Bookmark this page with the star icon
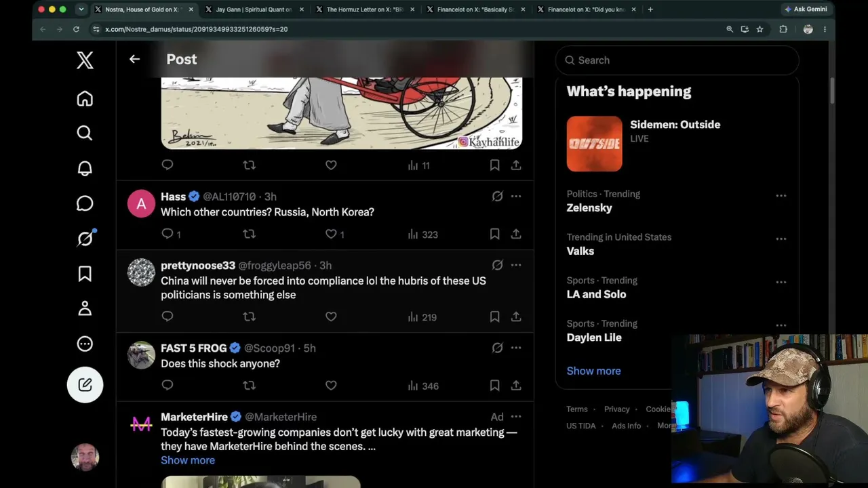The width and height of the screenshot is (868, 488). click(759, 29)
